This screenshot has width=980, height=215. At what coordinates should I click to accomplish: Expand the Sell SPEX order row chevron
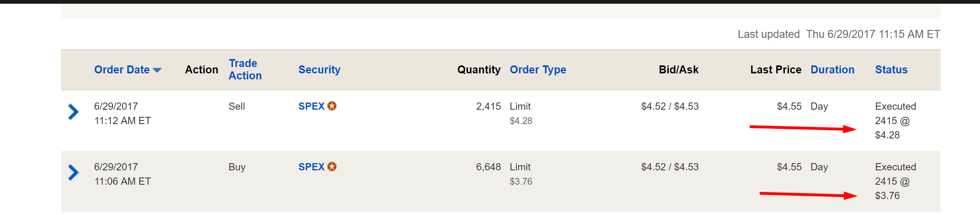point(73,112)
